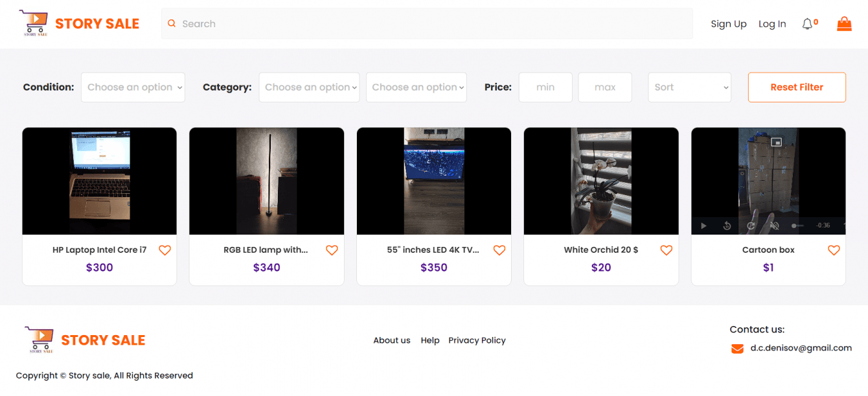The height and width of the screenshot is (396, 868).
Task: Open the first Category dropdown
Action: [309, 87]
